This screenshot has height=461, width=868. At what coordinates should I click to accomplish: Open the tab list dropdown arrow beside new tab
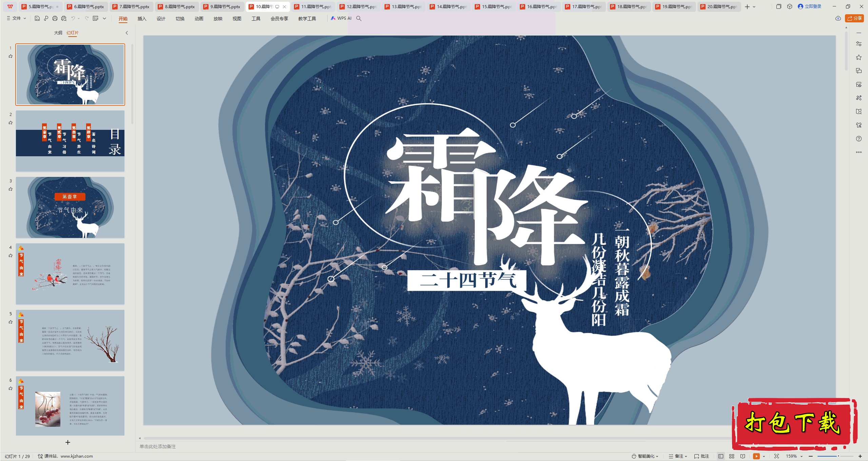pos(754,6)
